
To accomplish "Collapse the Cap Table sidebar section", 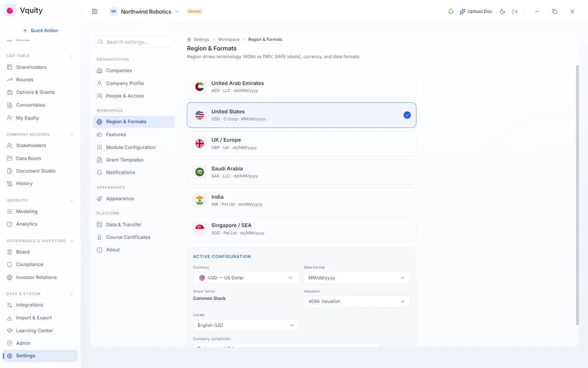I will pyautogui.click(x=72, y=56).
